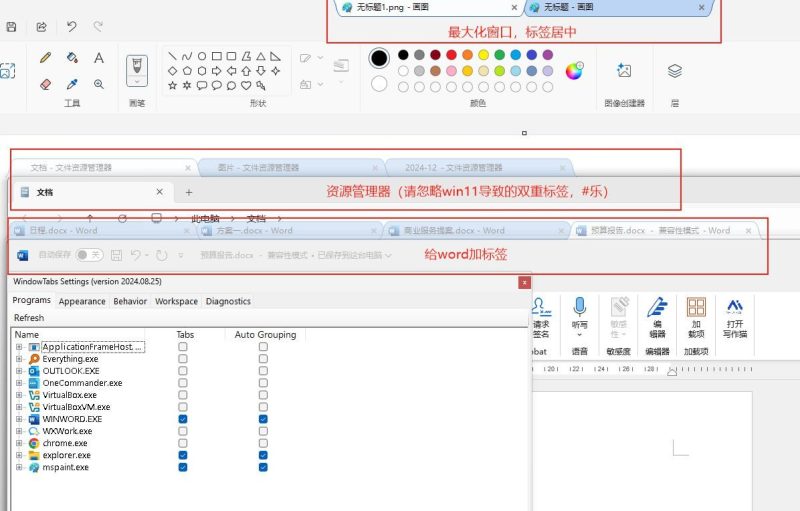Viewport: 800px width, 511px height.
Task: Select the Eraser tool in Paint
Action: click(x=45, y=84)
